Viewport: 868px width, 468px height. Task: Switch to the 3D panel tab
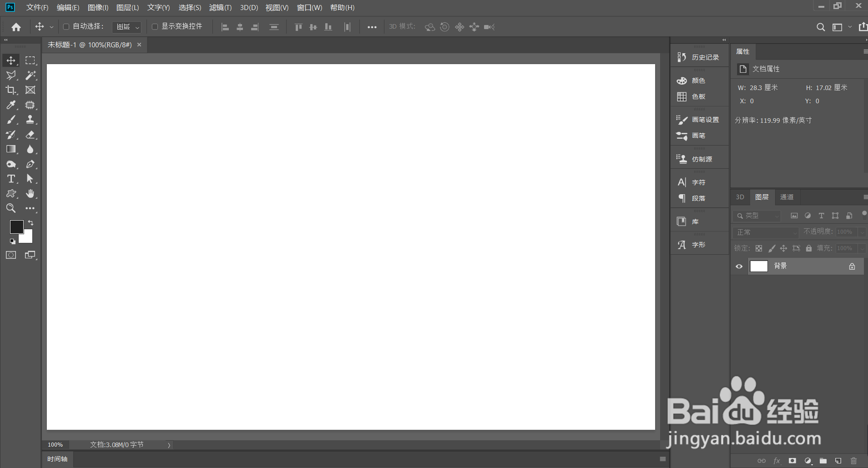pos(740,197)
